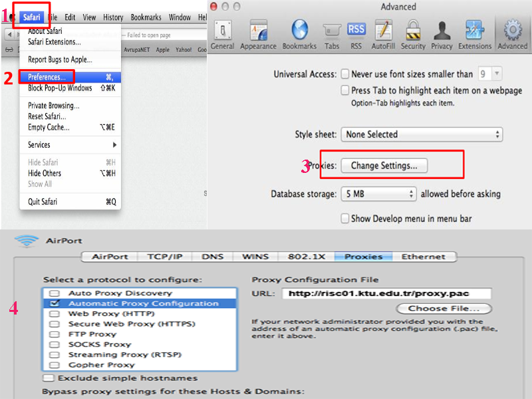Toggle the Auto Proxy Discovery checkbox
This screenshot has width=532, height=399.
pyautogui.click(x=54, y=293)
